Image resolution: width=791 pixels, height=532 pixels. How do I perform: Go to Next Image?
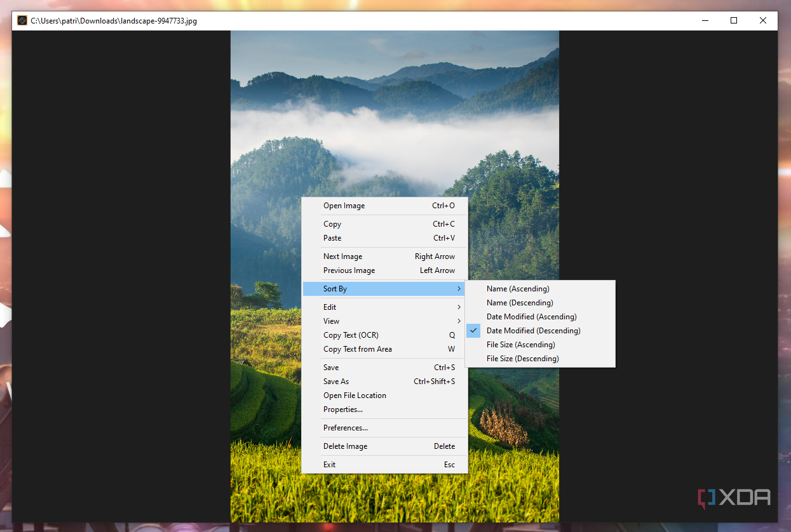[384, 256]
